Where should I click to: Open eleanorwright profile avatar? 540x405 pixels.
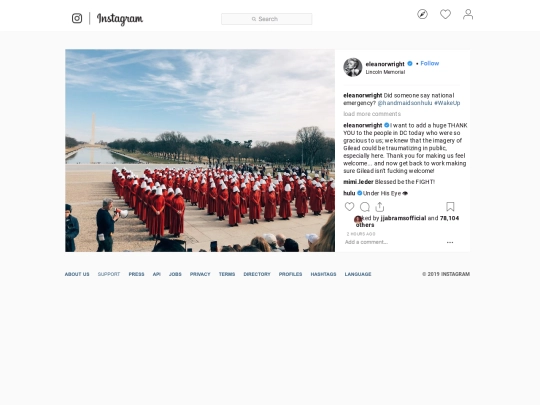(x=352, y=67)
